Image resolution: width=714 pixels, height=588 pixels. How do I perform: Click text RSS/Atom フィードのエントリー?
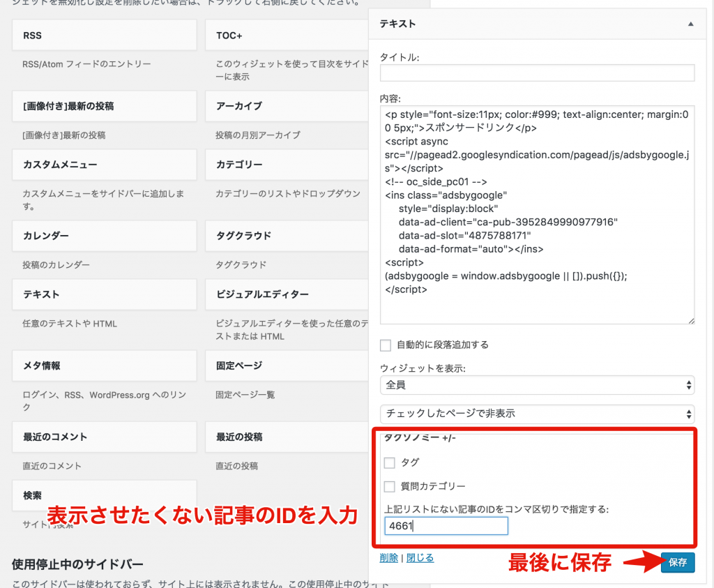(x=86, y=64)
